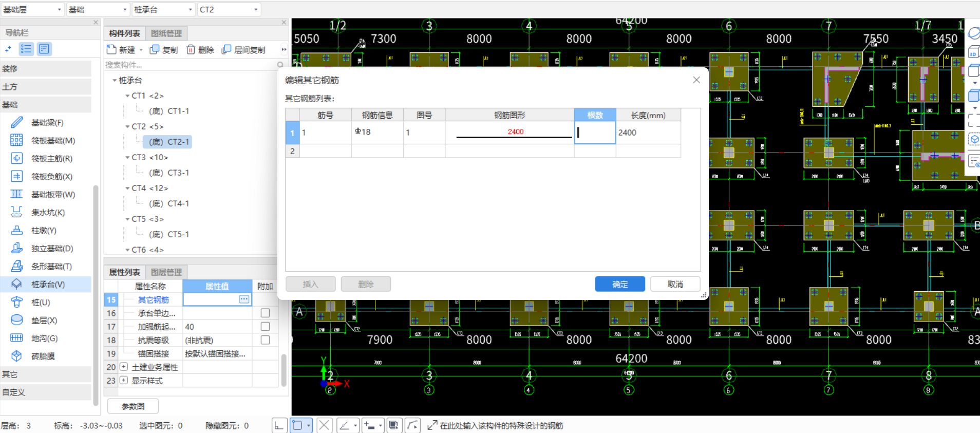The image size is (980, 433).
Task: Select 地沟(G) icon
Action: [x=16, y=338]
